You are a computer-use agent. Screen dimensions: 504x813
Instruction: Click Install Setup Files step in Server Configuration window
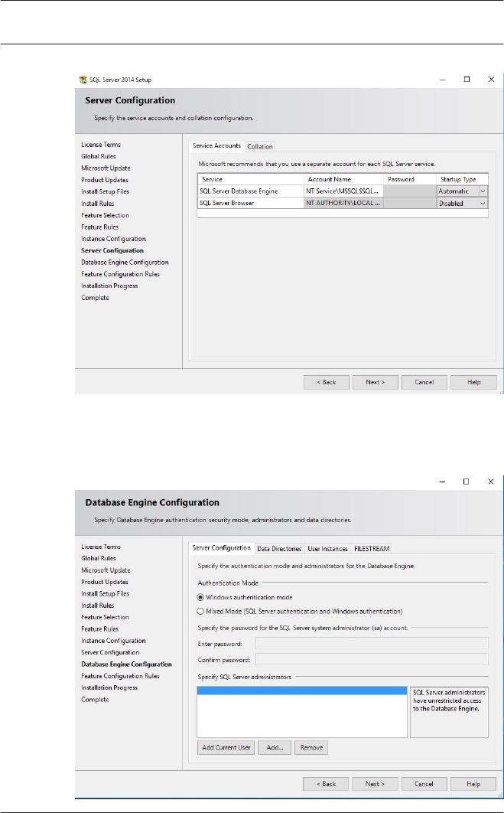(105, 192)
